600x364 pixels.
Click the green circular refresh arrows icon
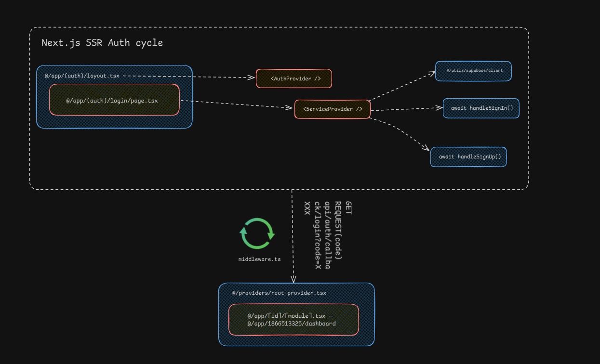[257, 234]
